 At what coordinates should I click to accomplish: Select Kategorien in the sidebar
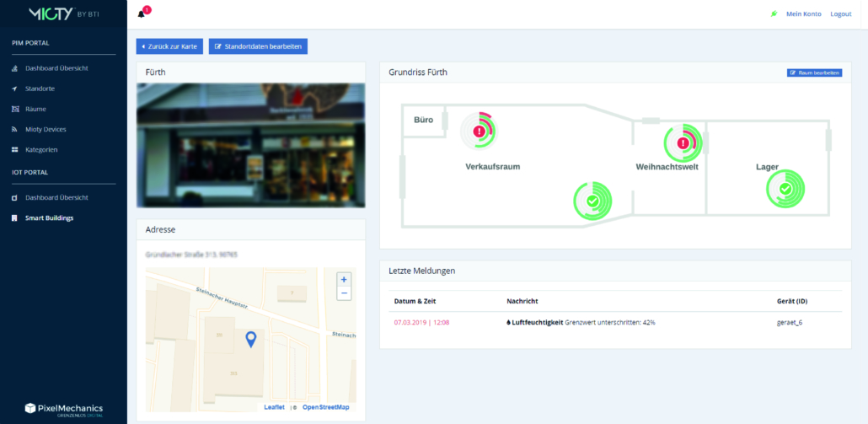click(41, 149)
